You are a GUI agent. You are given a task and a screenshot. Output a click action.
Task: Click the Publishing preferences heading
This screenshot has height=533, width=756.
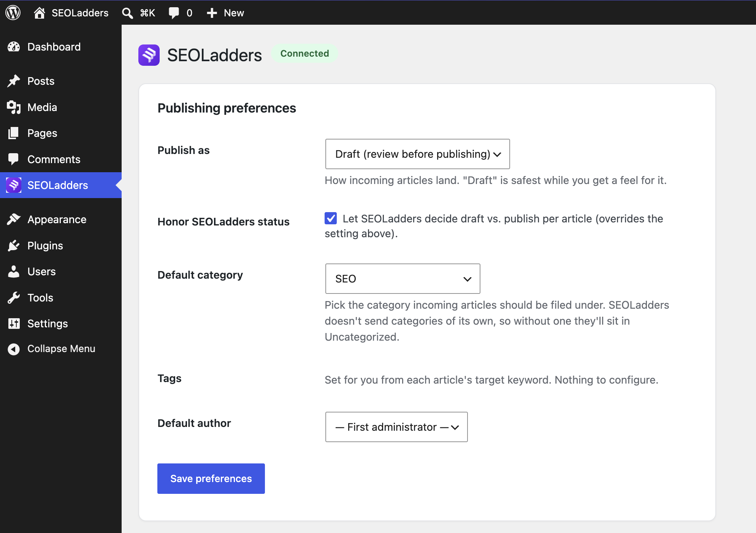point(227,108)
